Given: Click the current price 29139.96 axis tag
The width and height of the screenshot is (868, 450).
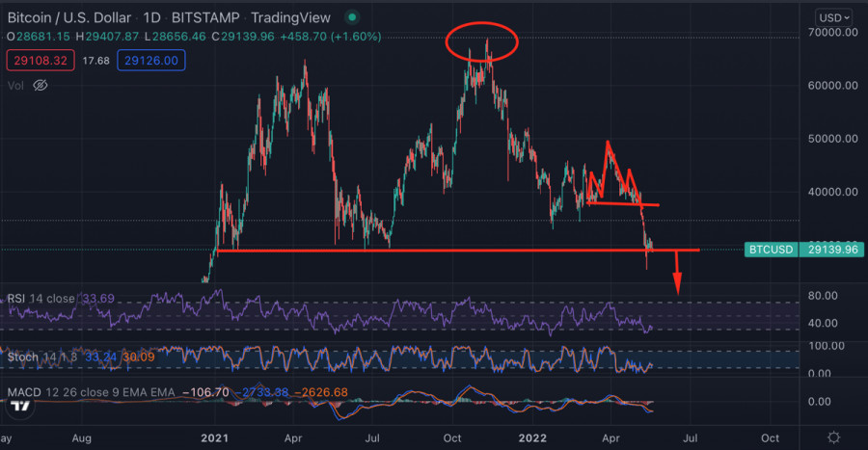Looking at the screenshot, I should tap(831, 250).
